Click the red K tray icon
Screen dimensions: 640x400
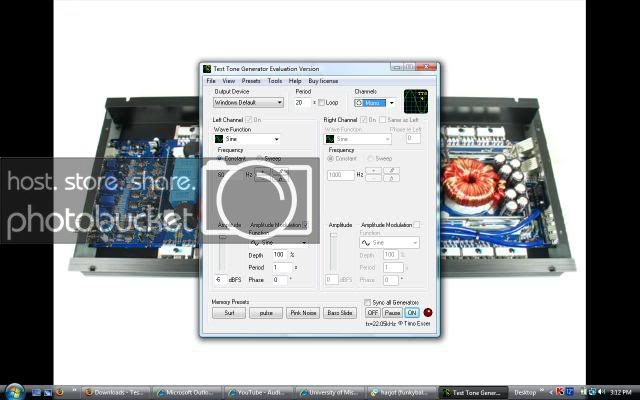[x=560, y=392]
